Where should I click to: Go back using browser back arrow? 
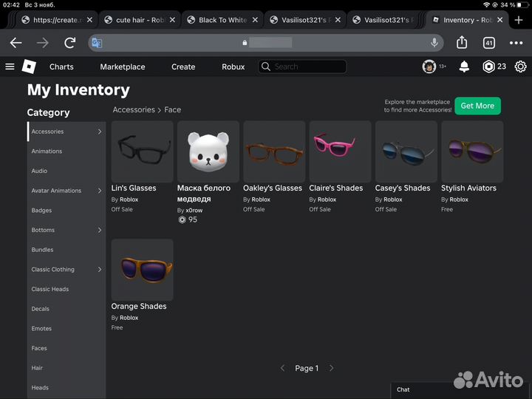point(16,43)
